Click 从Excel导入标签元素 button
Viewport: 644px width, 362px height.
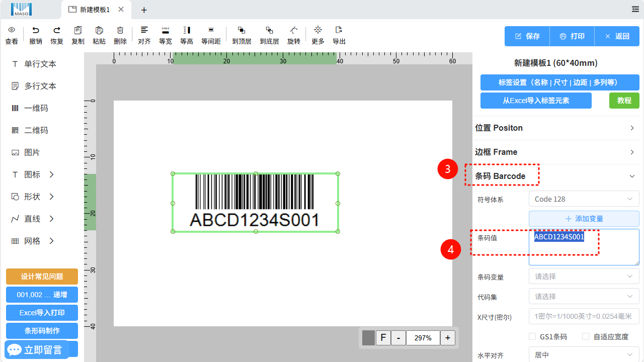(536, 101)
